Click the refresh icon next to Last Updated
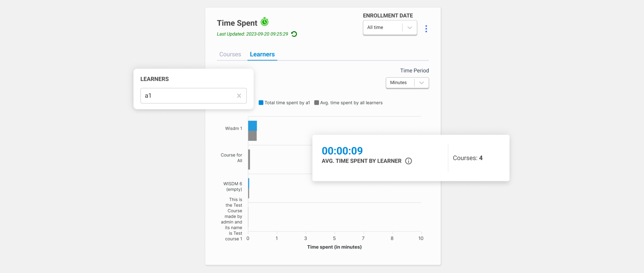The height and width of the screenshot is (273, 644). click(x=294, y=34)
